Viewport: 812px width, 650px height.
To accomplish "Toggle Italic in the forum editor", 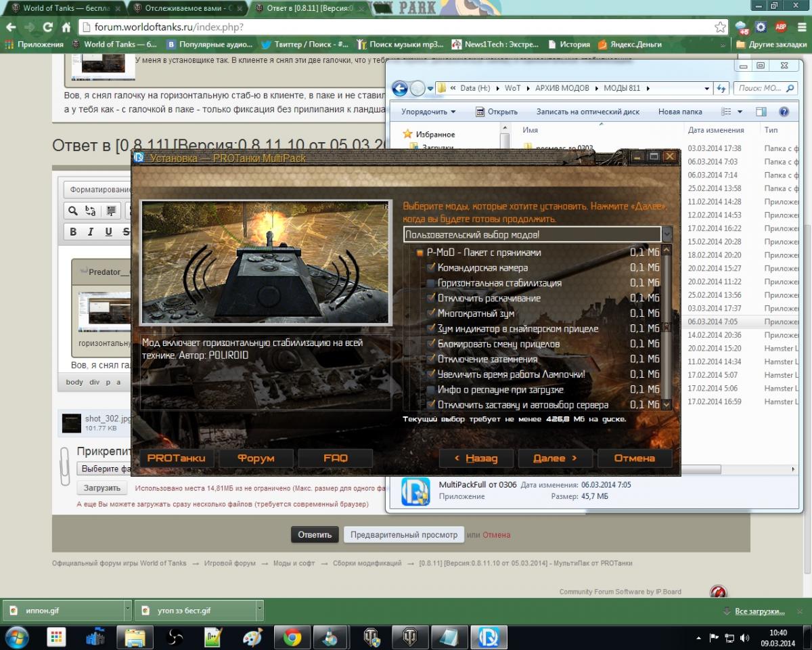I will pyautogui.click(x=91, y=232).
